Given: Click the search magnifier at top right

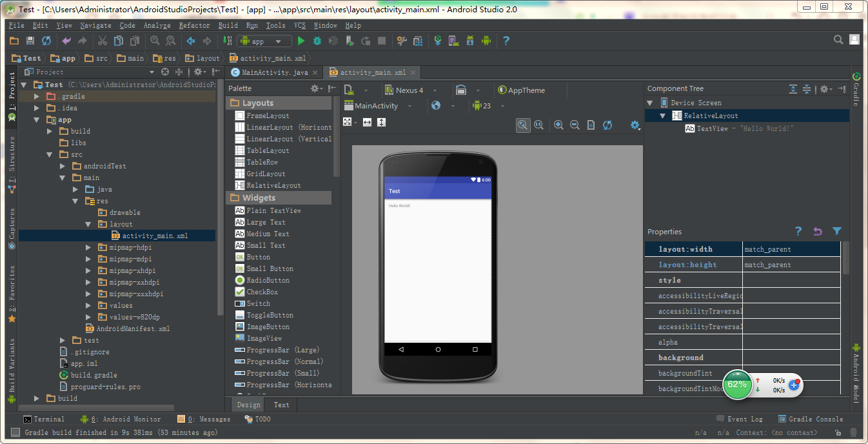Looking at the screenshot, I should [838, 40].
